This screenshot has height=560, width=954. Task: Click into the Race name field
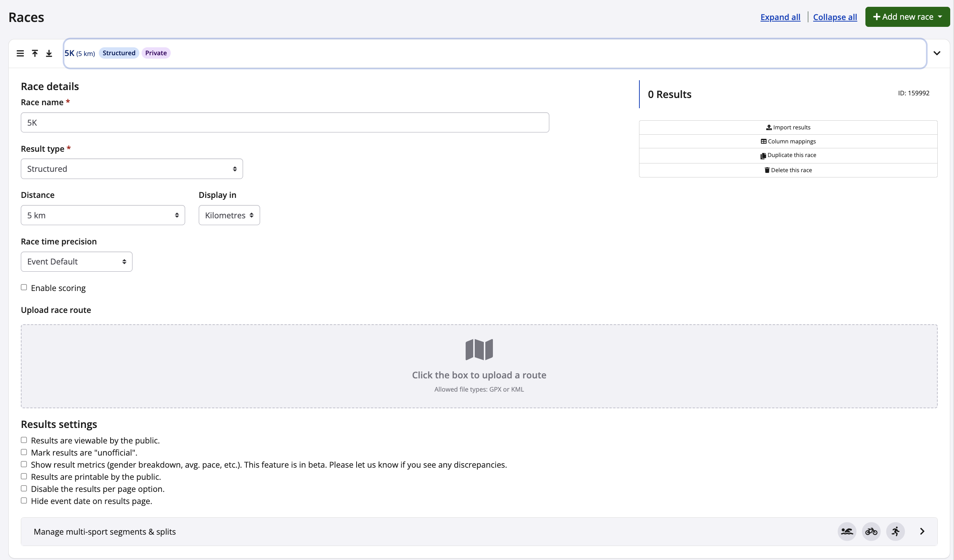(x=285, y=123)
